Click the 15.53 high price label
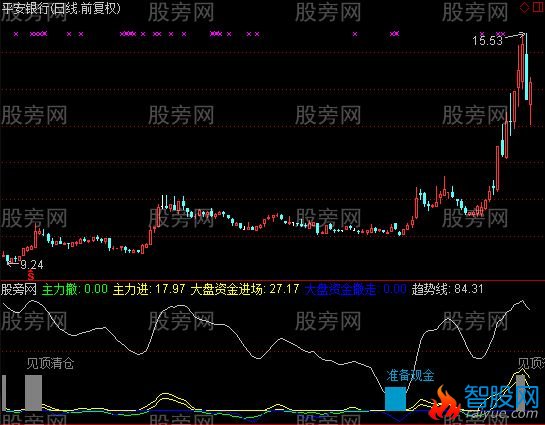Viewport: 545px width, 425px height. [x=487, y=41]
